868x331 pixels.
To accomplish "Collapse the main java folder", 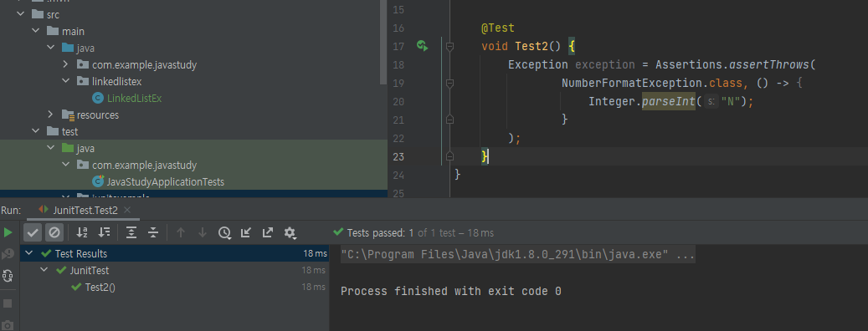I will 51,48.
